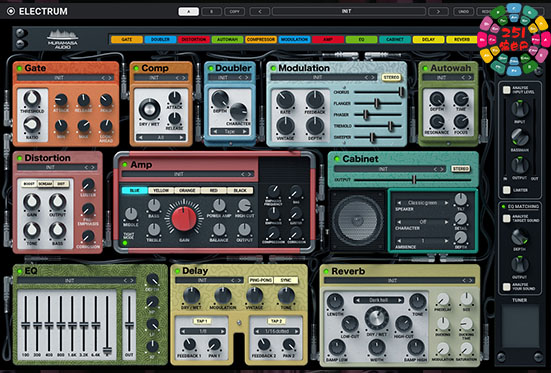The image size is (551, 373).
Task: Click the Doubler Depth knob
Action: point(220,99)
